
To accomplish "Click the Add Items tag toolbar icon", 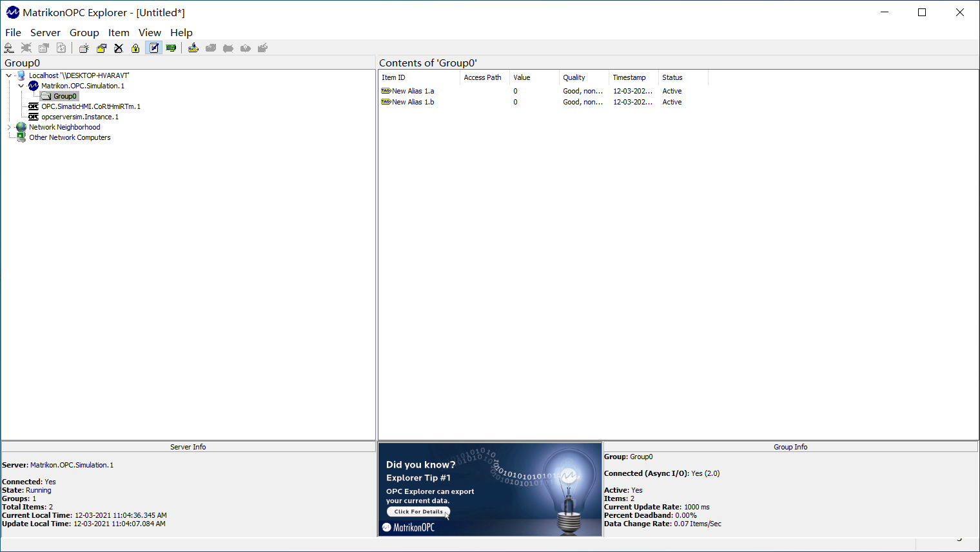I will [193, 48].
